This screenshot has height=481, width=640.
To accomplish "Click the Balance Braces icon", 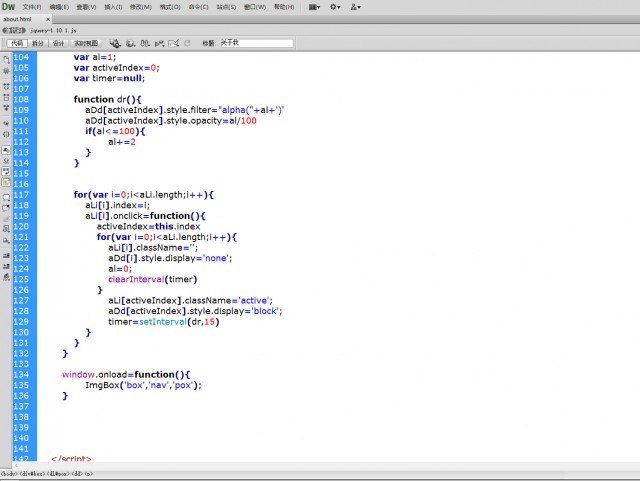I will 6,134.
